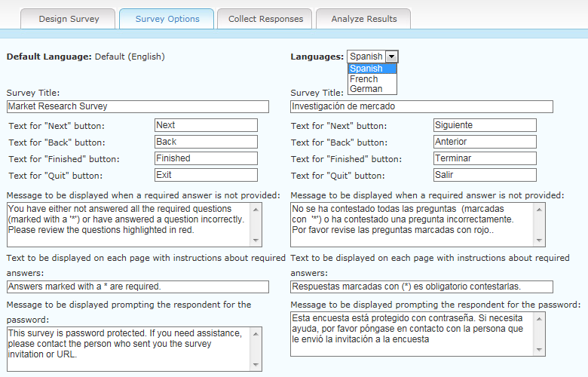Edit the Salir quit button field
Screen dimensions: 588x377
point(485,175)
